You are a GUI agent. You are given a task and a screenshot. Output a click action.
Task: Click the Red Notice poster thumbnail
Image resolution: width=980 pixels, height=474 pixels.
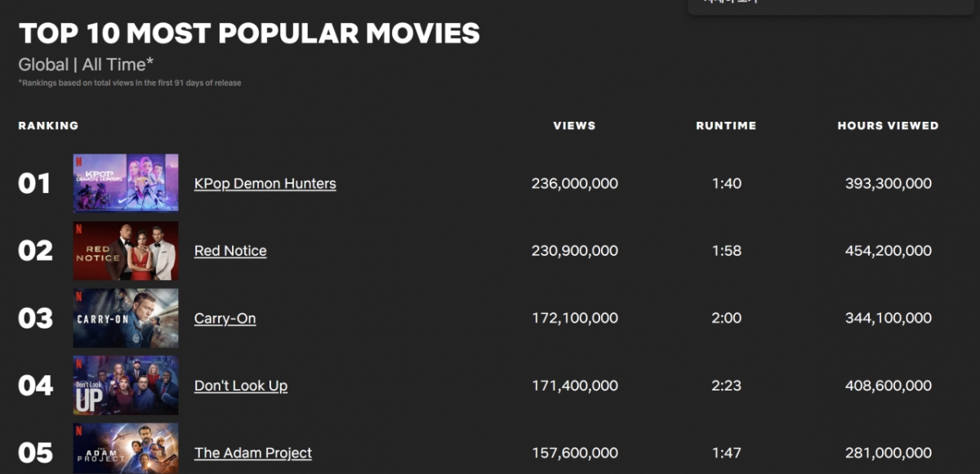pyautogui.click(x=126, y=251)
